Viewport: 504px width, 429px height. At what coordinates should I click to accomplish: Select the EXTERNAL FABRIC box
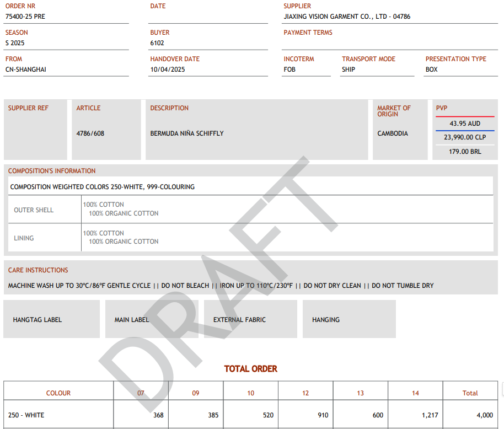click(x=250, y=319)
